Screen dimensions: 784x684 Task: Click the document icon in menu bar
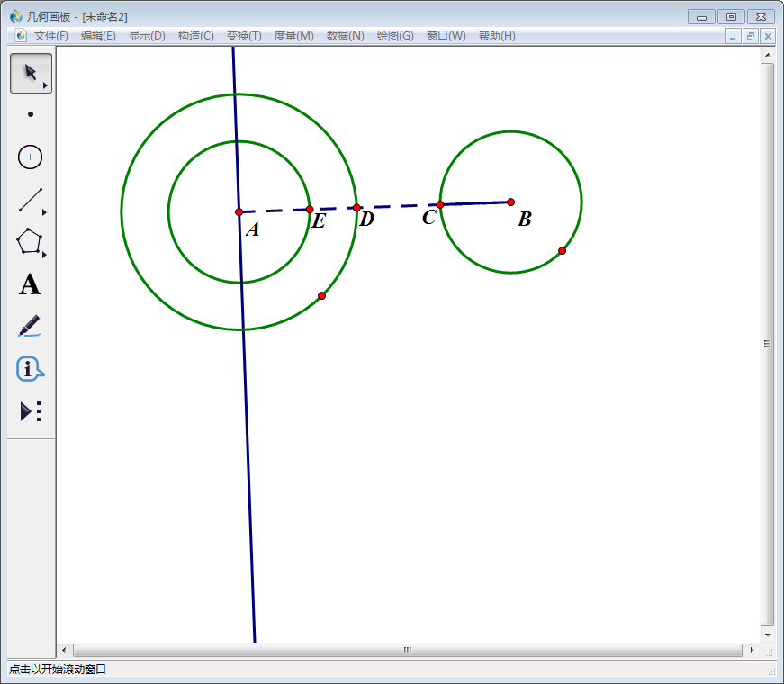(x=21, y=36)
